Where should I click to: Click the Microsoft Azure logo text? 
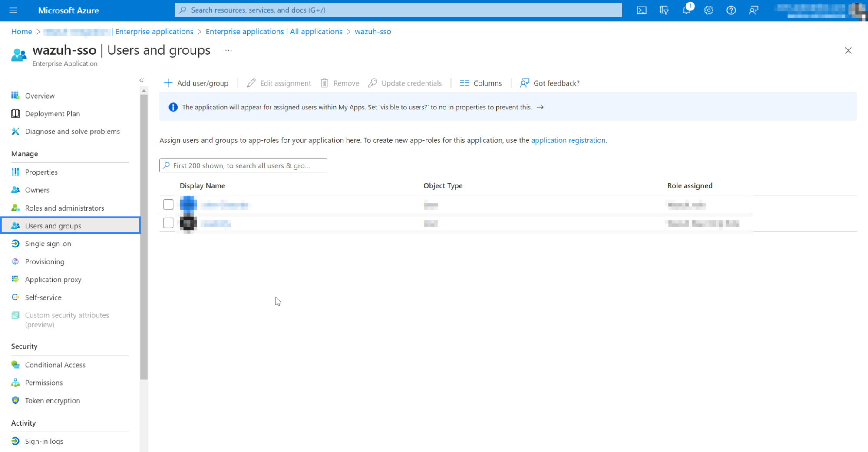pos(69,10)
